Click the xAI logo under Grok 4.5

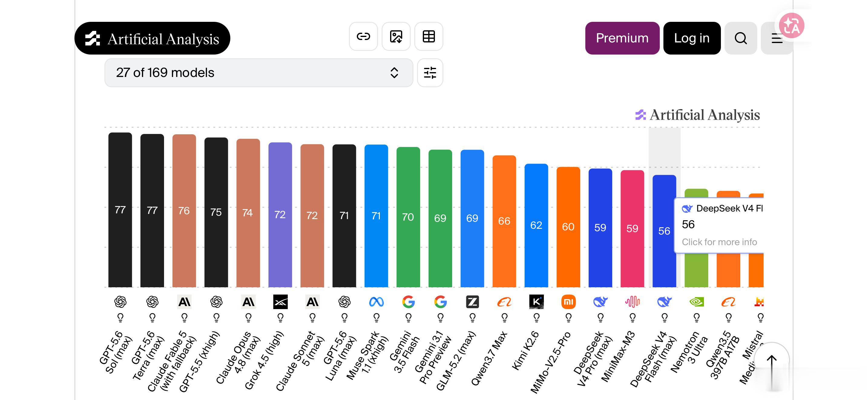(280, 302)
